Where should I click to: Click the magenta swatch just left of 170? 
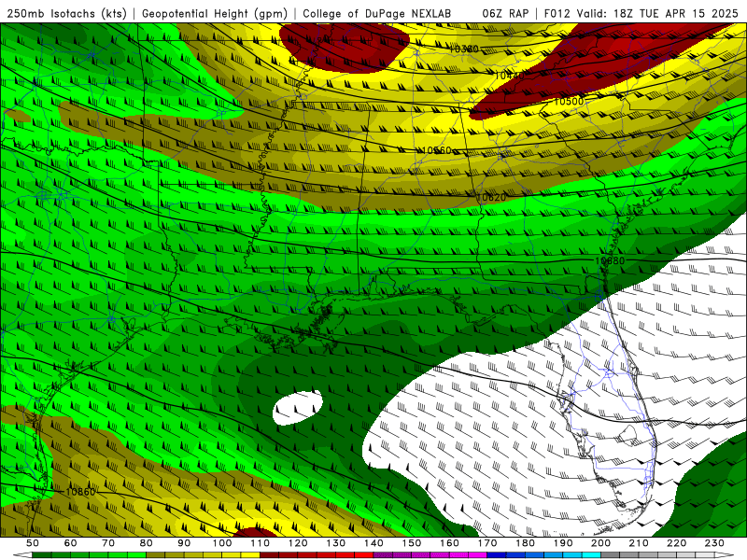[478, 555]
